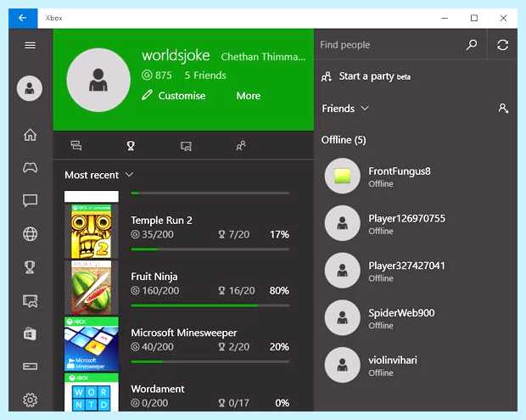Image resolution: width=526 pixels, height=420 pixels.
Task: Select friend name Player327427041
Action: (x=406, y=266)
